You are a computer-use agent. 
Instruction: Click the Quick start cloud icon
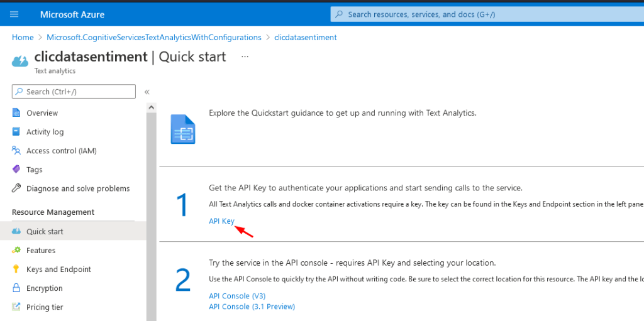click(16, 232)
